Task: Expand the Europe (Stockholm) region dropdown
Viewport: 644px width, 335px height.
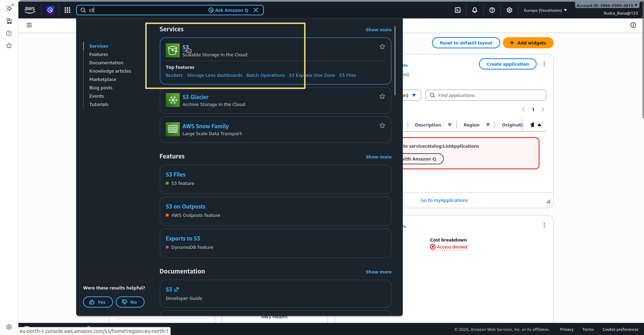Action: (x=545, y=10)
